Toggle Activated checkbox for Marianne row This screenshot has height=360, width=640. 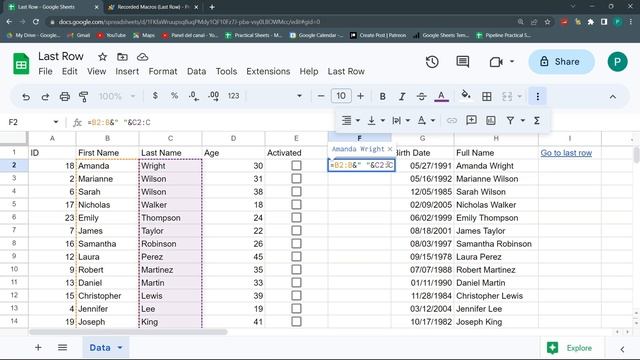(296, 179)
